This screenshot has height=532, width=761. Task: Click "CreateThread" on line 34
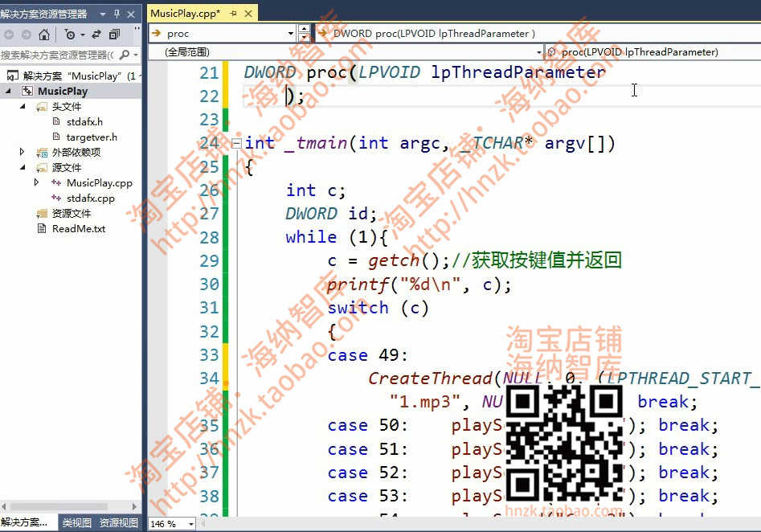[x=431, y=379]
